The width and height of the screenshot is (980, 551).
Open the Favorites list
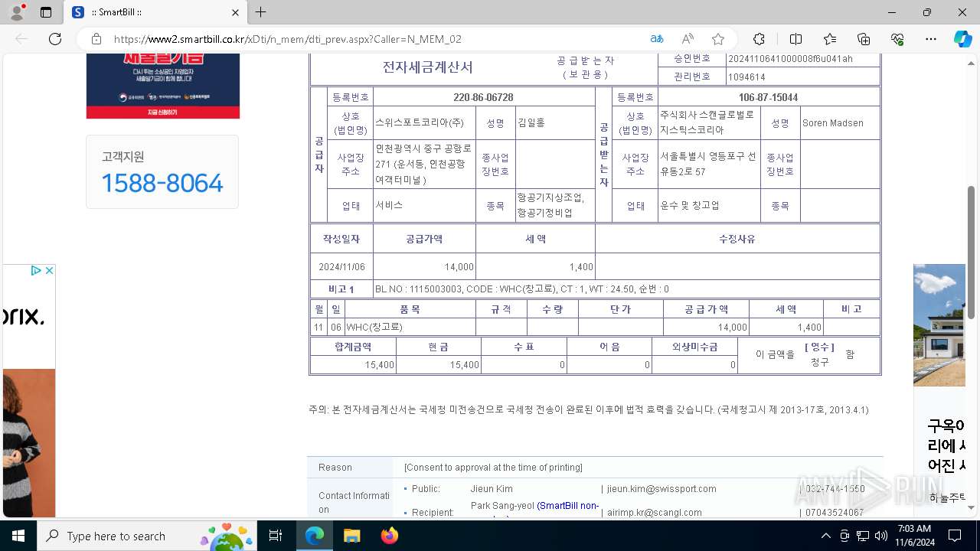coord(830,39)
